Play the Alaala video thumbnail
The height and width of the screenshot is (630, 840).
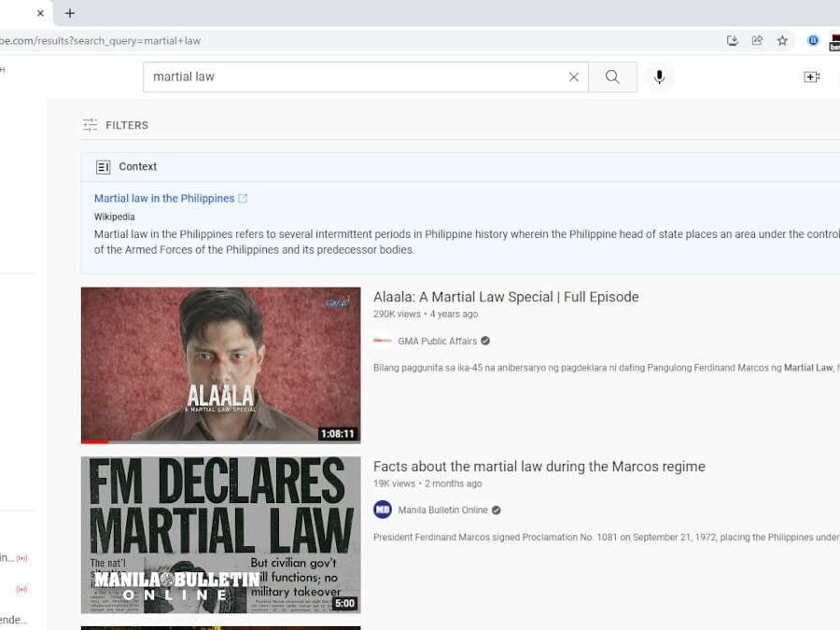(x=220, y=365)
